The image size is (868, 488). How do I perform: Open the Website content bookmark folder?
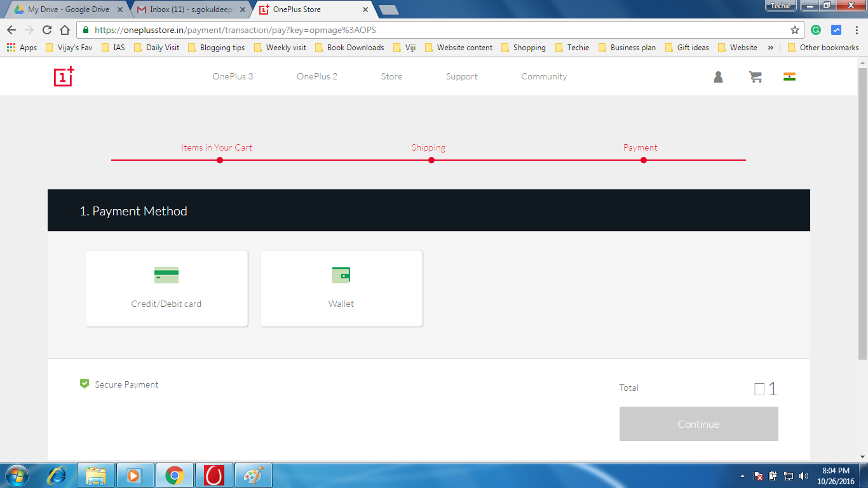458,48
